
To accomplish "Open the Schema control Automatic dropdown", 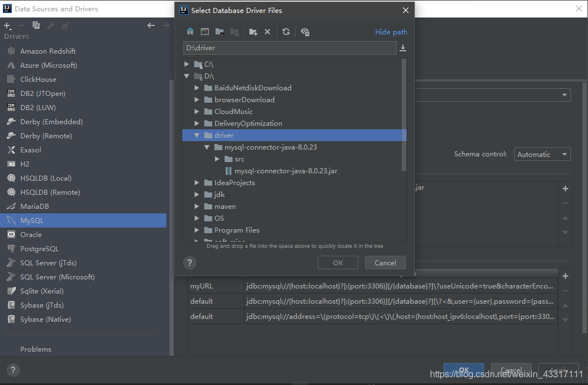I will click(542, 154).
